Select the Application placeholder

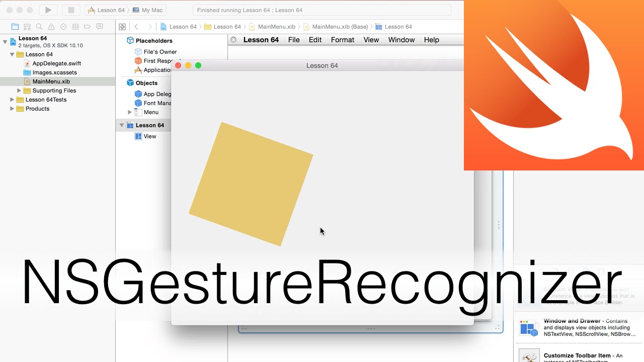[153, 70]
